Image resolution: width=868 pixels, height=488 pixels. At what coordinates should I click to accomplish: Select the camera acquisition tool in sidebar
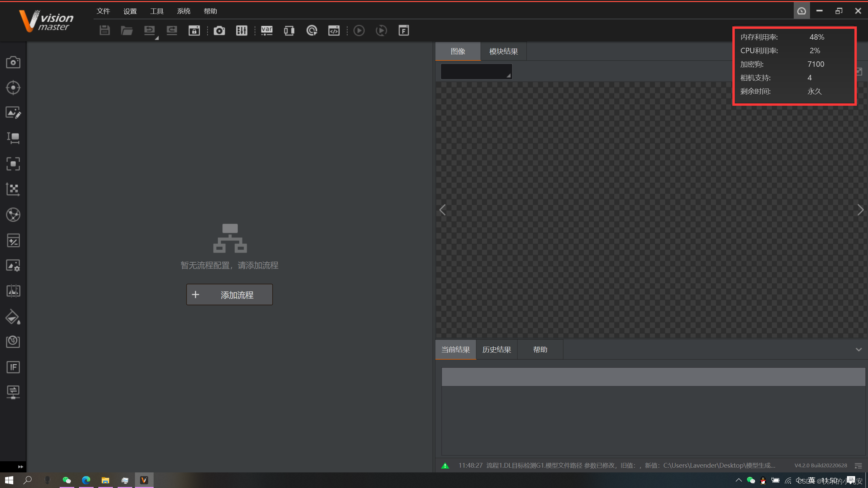(x=13, y=62)
